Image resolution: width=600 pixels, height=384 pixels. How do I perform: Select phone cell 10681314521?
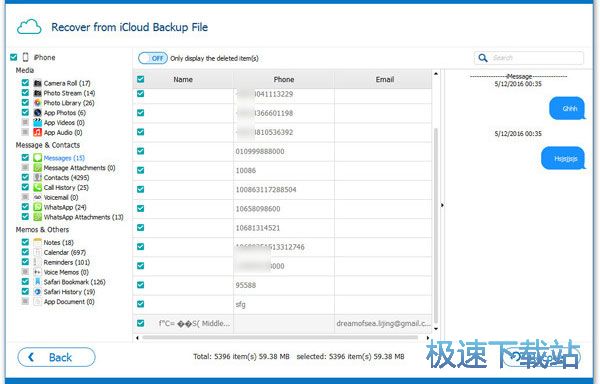coord(284,228)
